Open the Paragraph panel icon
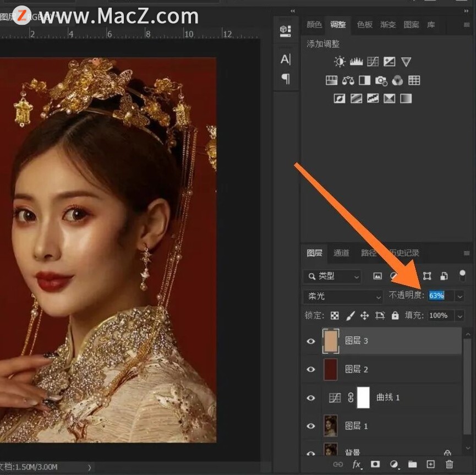The width and height of the screenshot is (476, 475). point(286,78)
